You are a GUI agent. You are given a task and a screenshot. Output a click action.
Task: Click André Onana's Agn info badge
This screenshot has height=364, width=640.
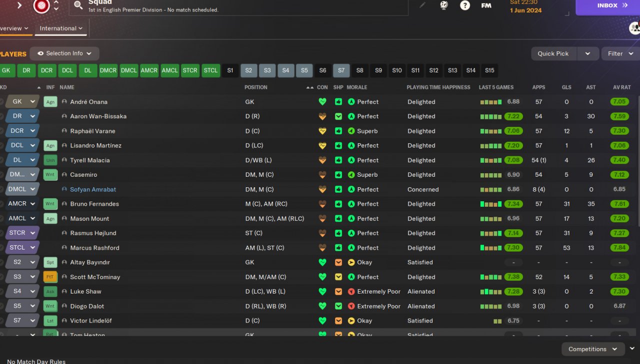(x=50, y=102)
